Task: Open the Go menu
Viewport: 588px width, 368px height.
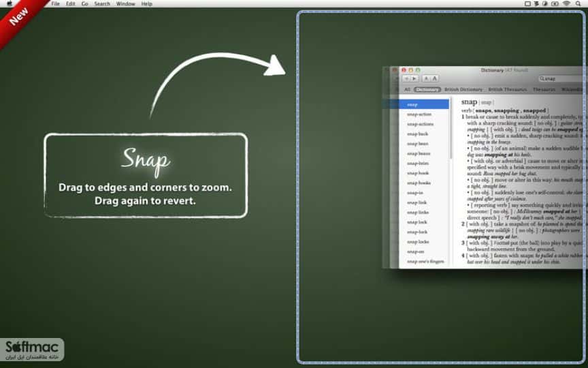Action: tap(85, 4)
